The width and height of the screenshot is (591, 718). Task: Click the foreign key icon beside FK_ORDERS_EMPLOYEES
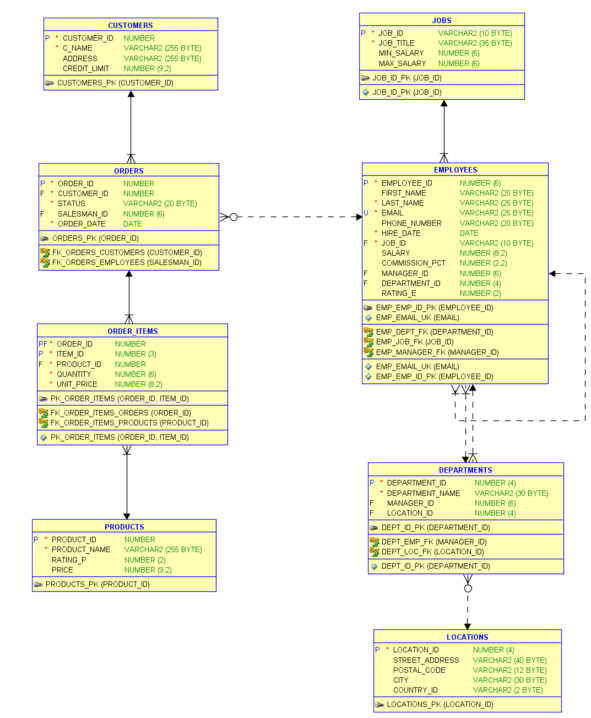click(x=45, y=262)
